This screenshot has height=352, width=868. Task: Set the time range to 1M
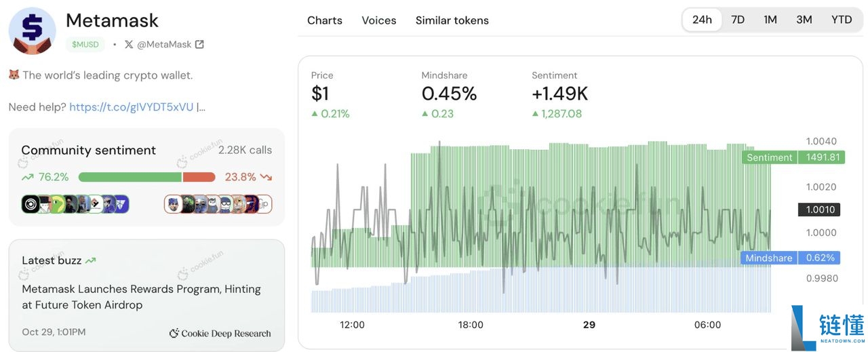770,20
